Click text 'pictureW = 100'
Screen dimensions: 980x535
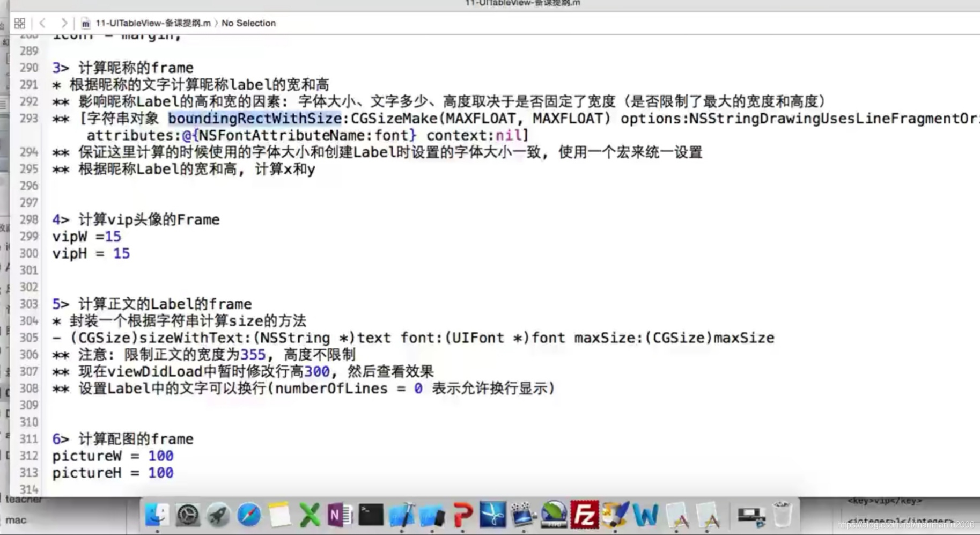pos(113,456)
